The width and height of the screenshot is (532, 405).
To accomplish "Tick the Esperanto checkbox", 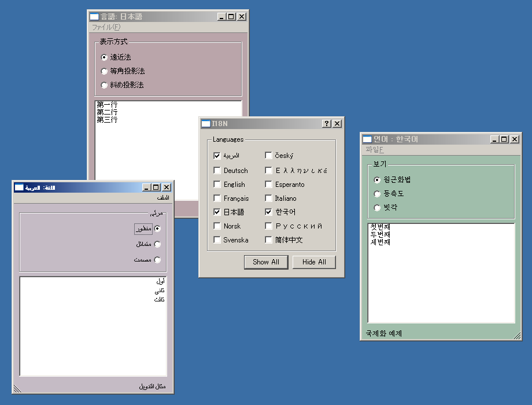I will pyautogui.click(x=269, y=185).
